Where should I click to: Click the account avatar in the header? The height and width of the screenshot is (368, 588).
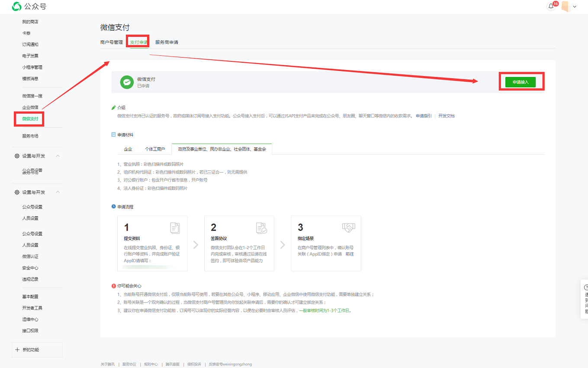pyautogui.click(x=565, y=6)
